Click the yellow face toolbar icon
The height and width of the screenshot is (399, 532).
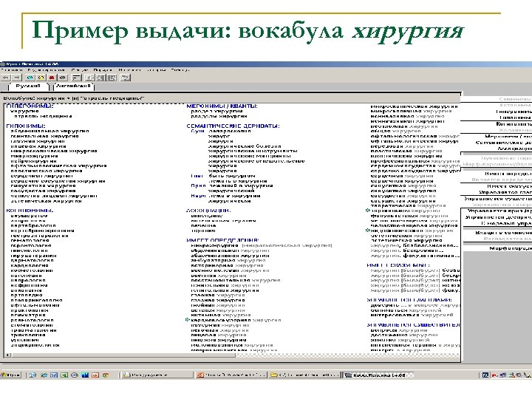(x=41, y=78)
